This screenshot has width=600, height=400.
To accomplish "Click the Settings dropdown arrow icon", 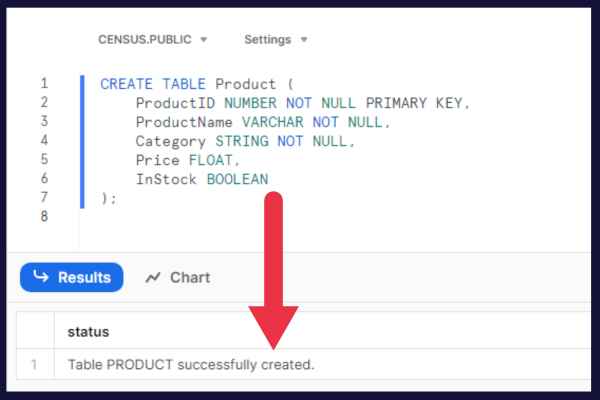I will coord(304,39).
